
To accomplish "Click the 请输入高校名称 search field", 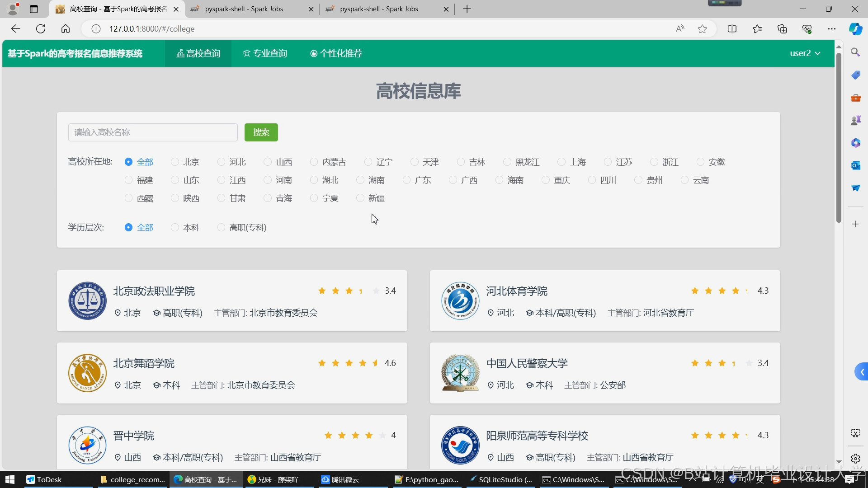I will pos(153,132).
